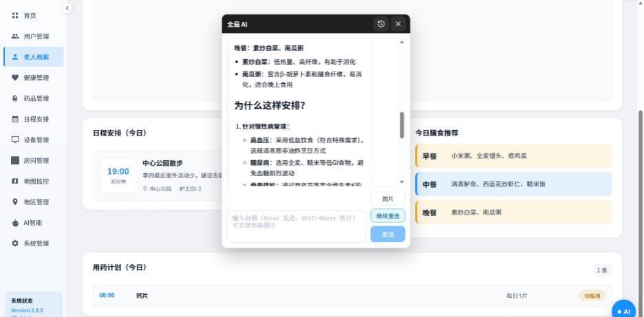Click the 中心公园 location pin icon
This screenshot has width=644, height=317.
click(x=145, y=189)
